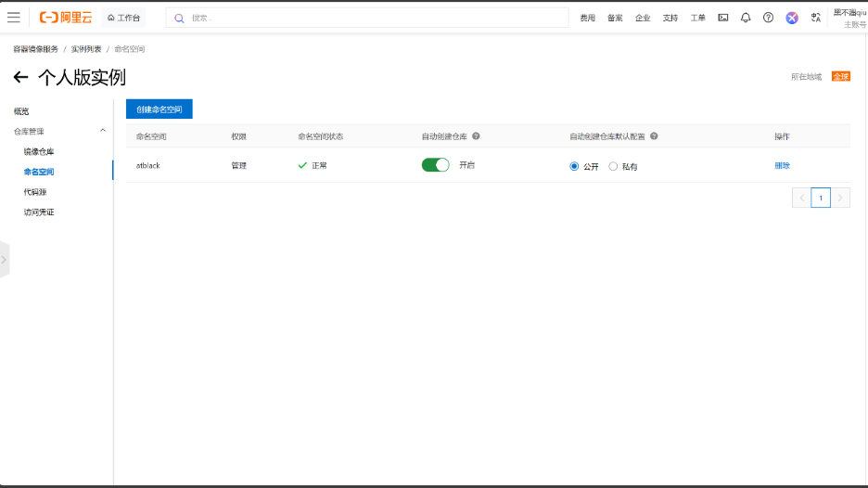Open the account profile menu

click(x=849, y=19)
